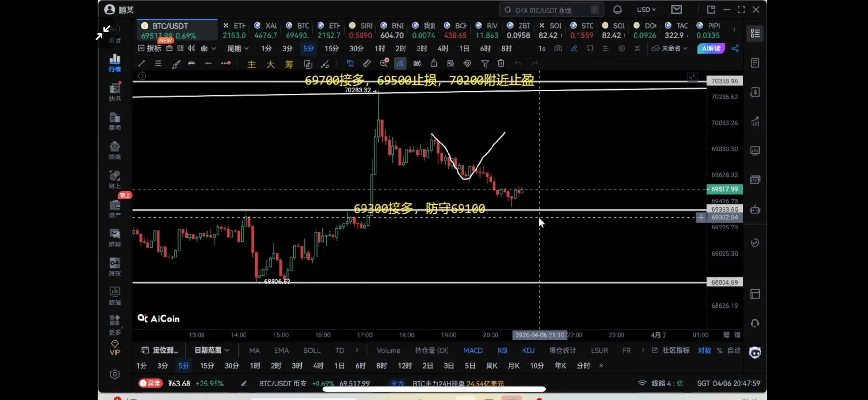Screen dimensions: 868x400
Task: Open the 数据 data sidebar icon
Action: (115, 296)
